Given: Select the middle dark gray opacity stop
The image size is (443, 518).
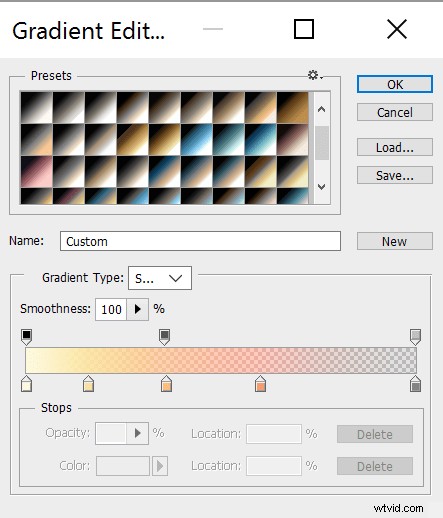Looking at the screenshot, I should [x=164, y=337].
